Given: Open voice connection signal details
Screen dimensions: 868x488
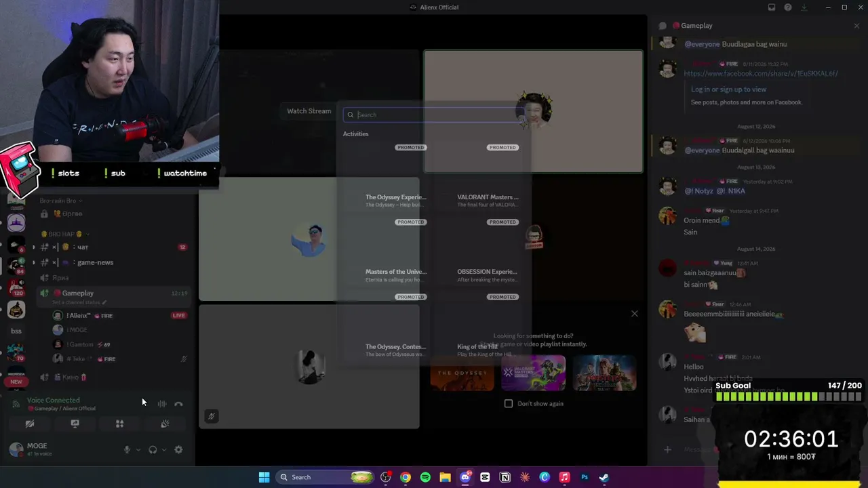Looking at the screenshot, I should (x=16, y=404).
